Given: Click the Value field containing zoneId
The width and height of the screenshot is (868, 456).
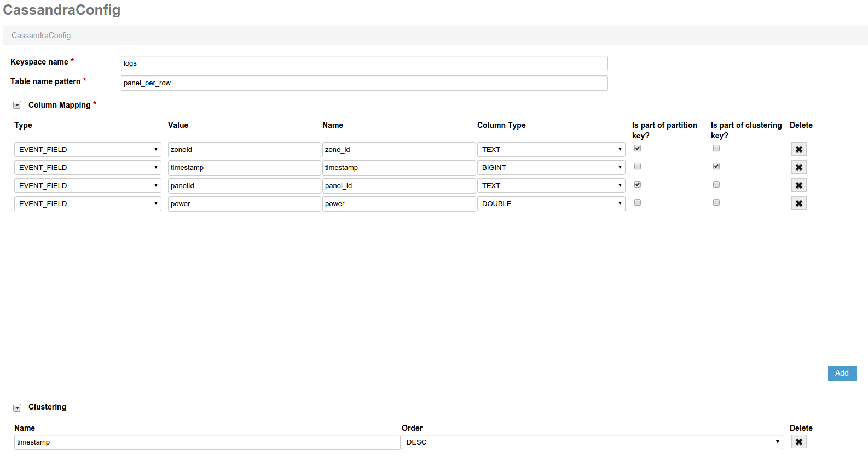Looking at the screenshot, I should pos(244,149).
